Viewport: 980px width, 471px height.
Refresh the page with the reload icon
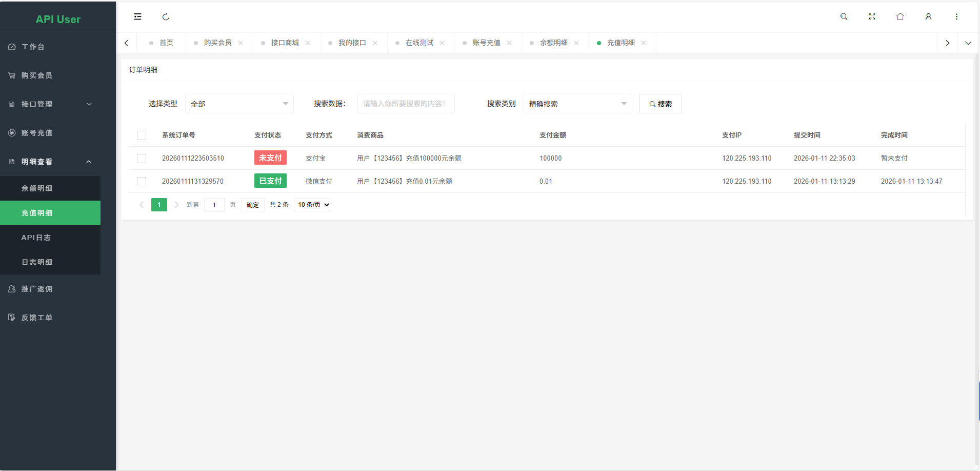165,16
